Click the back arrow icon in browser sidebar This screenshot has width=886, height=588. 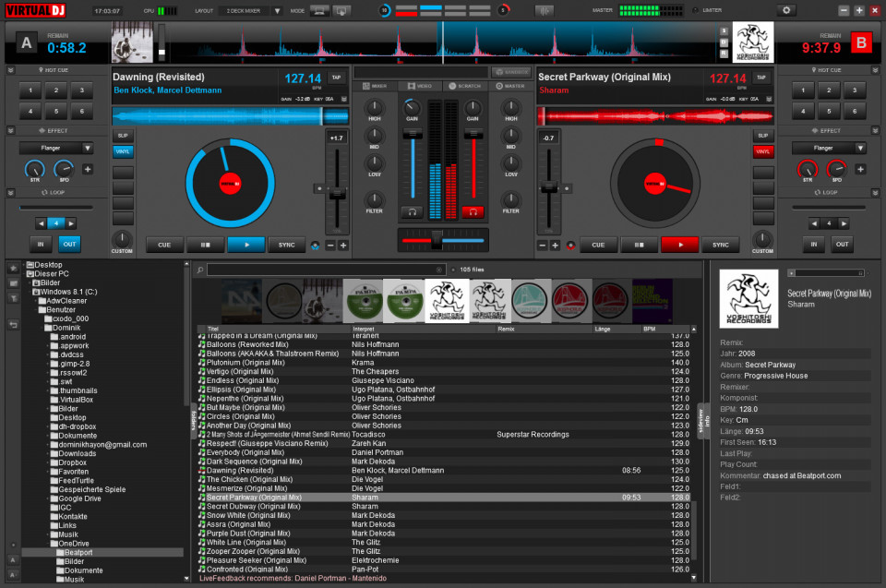pyautogui.click(x=13, y=325)
